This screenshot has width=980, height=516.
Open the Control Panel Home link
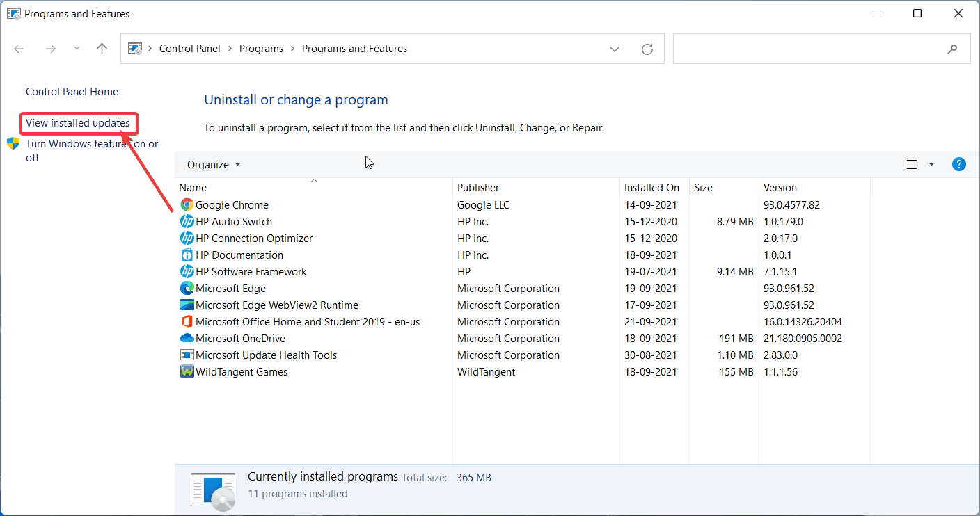[x=72, y=92]
